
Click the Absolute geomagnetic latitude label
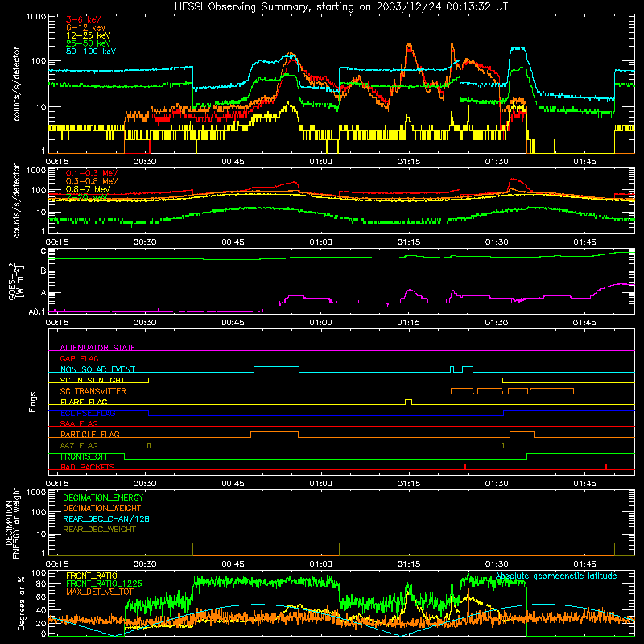coord(556,576)
